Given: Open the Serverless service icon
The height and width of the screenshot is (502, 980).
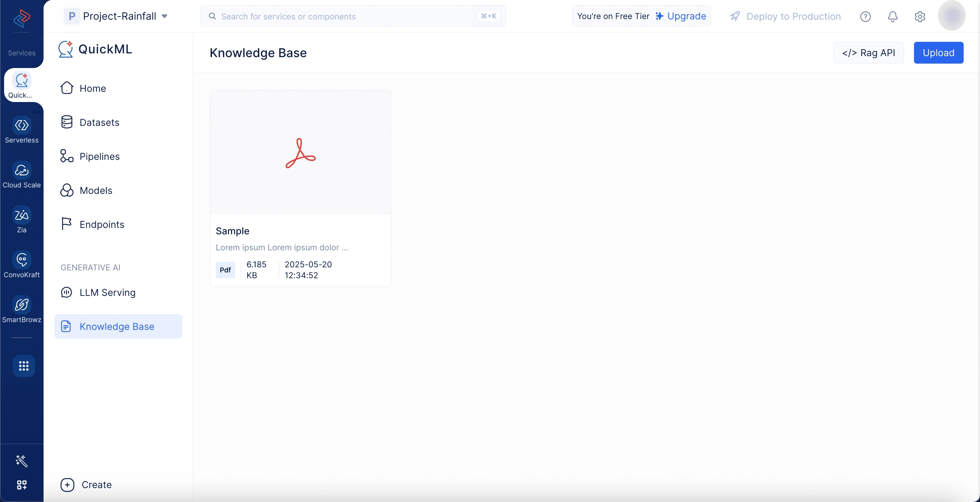Looking at the screenshot, I should [x=22, y=125].
